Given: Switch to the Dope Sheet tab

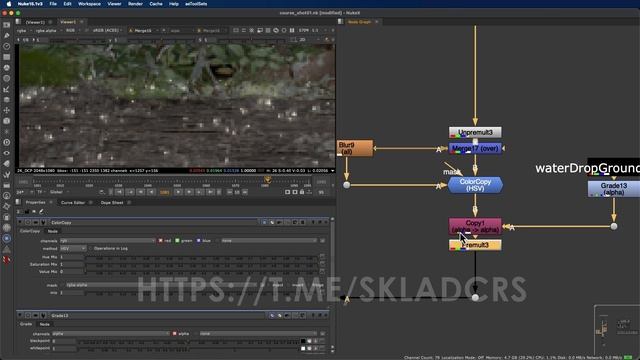Looking at the screenshot, I should [x=112, y=202].
